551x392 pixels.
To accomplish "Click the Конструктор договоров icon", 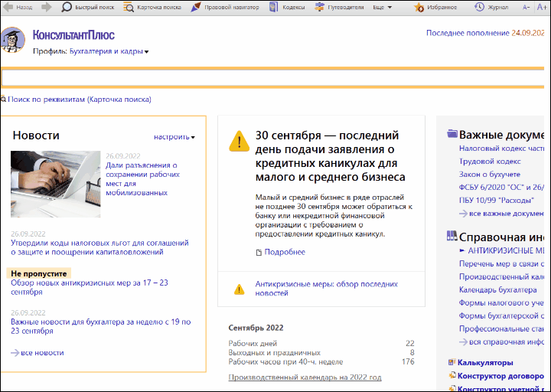I will [452, 375].
